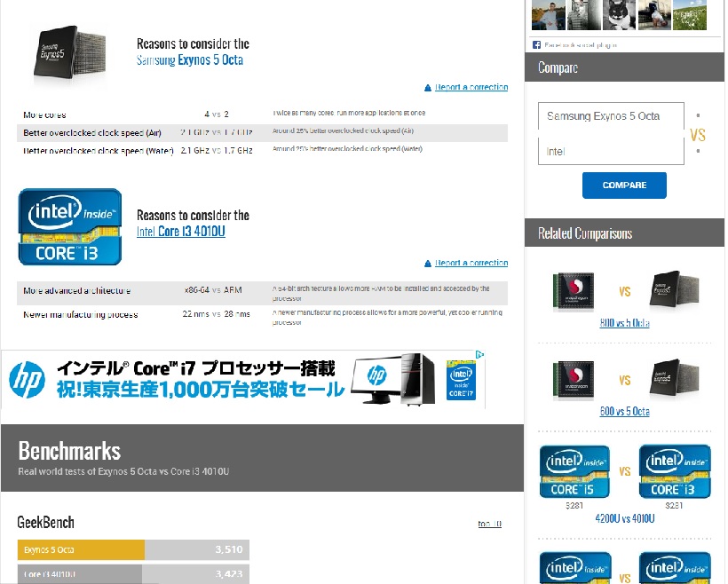Screen dimensions: 728x584
Task: Click the Exynos chip image above 600 vs 5 Octa
Action: (x=675, y=378)
